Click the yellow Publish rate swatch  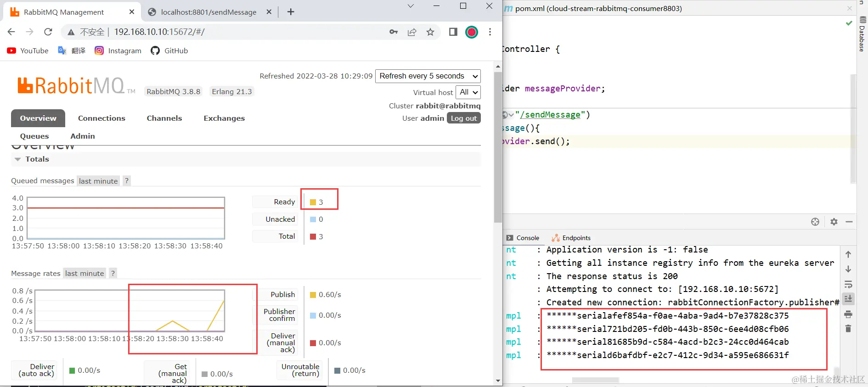pos(313,295)
